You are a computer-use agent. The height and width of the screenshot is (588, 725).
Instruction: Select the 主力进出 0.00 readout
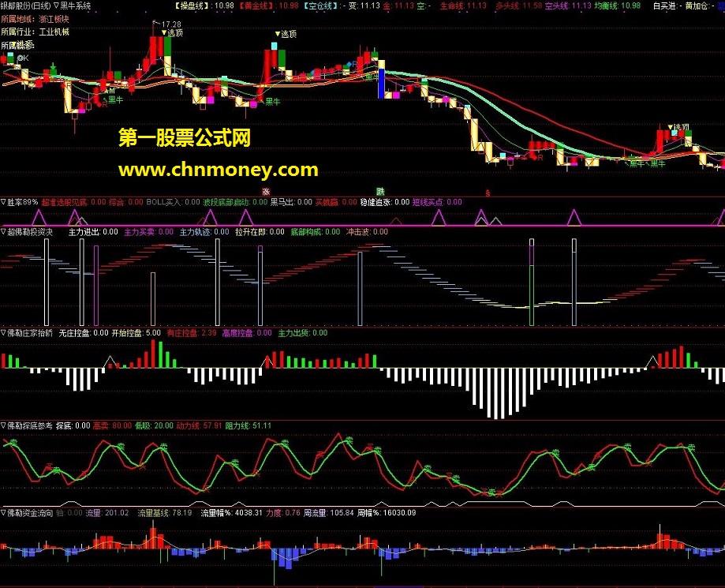point(93,232)
